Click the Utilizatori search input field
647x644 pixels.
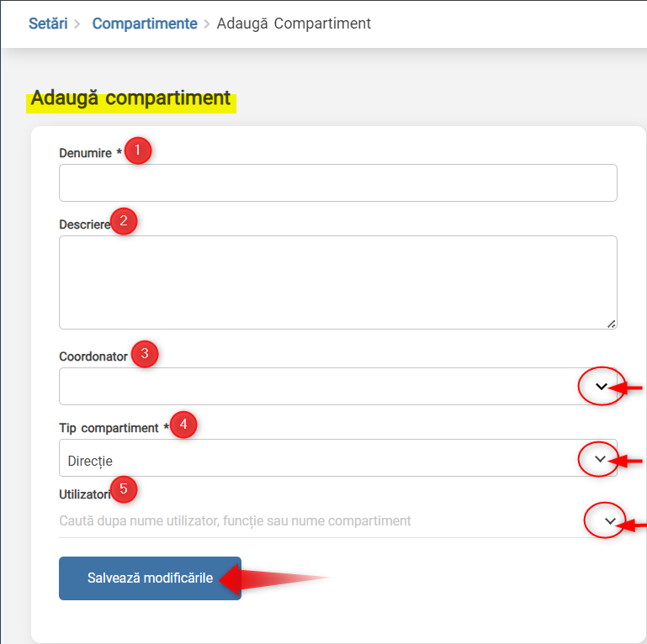[x=322, y=520]
